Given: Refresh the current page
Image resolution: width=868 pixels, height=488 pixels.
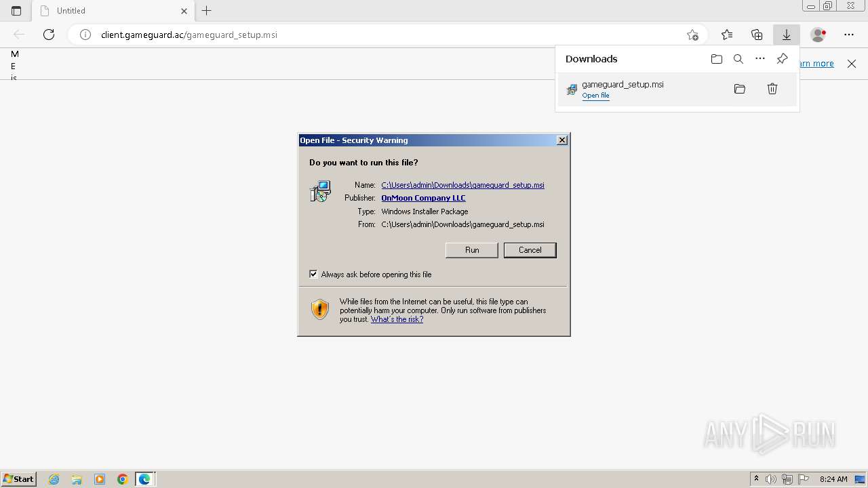Looking at the screenshot, I should coord(49,35).
